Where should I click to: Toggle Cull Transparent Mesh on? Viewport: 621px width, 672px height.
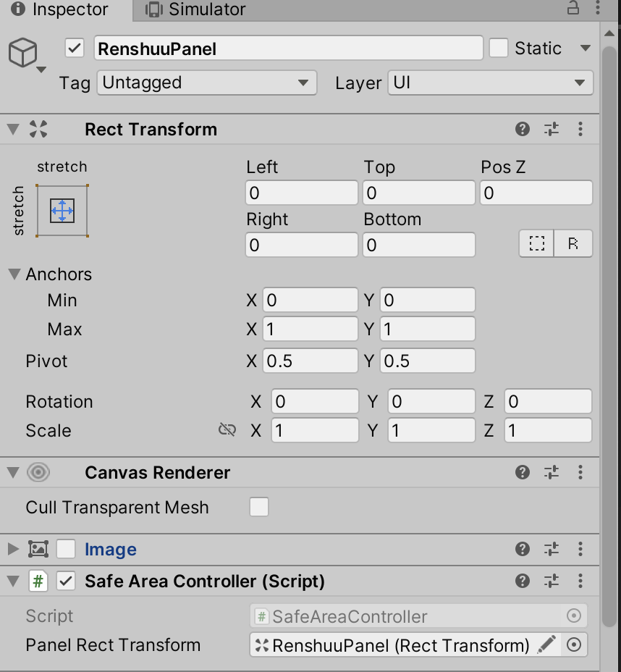pyautogui.click(x=258, y=508)
